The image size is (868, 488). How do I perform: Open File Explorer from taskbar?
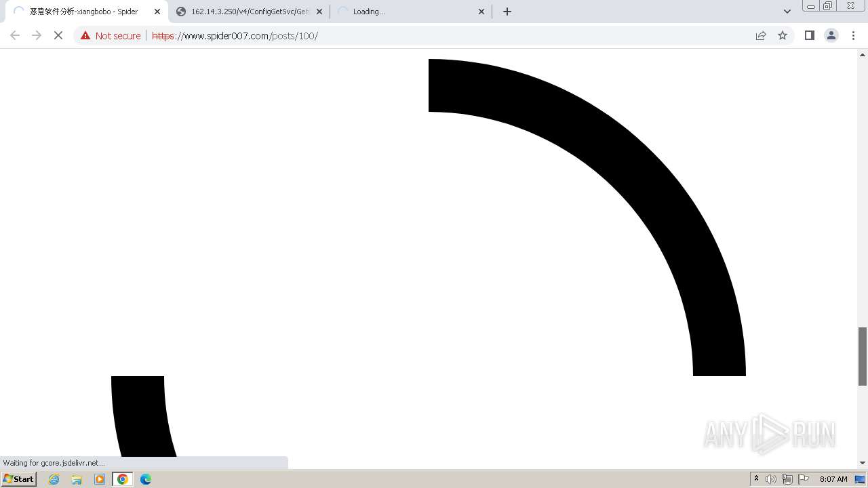pos(77,479)
